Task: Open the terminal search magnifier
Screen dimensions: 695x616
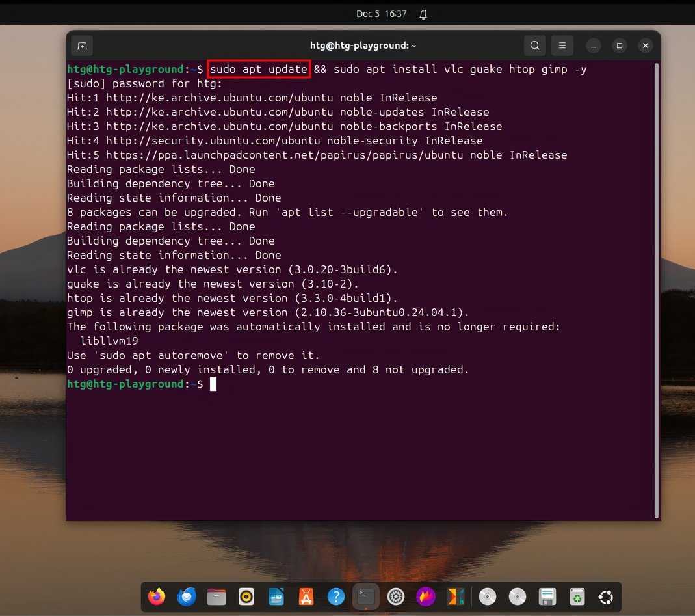Action: pos(534,46)
